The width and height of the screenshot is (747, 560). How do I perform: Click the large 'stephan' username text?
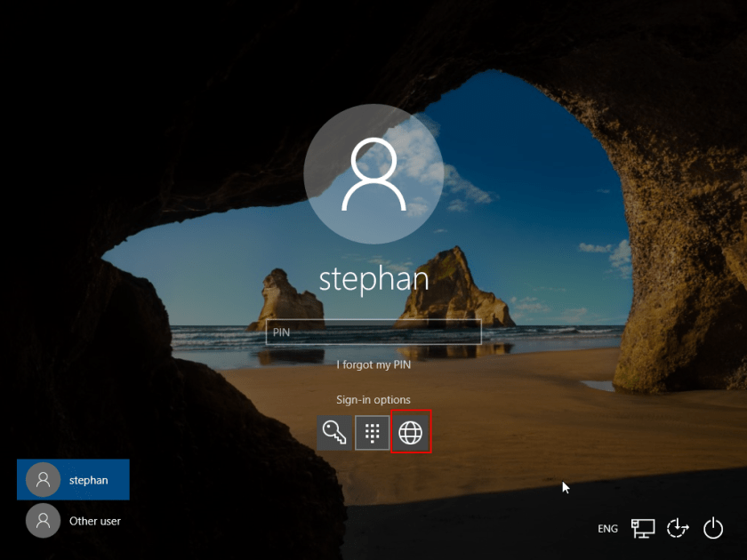(x=374, y=279)
